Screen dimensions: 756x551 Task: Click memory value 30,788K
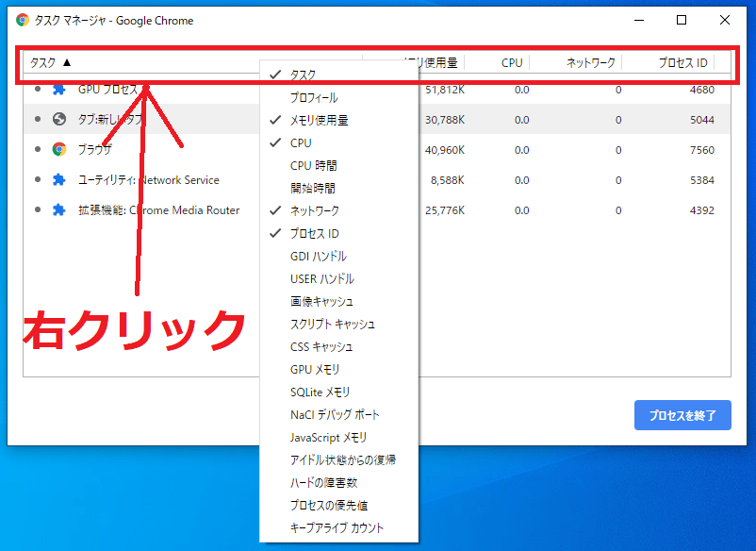tap(445, 120)
